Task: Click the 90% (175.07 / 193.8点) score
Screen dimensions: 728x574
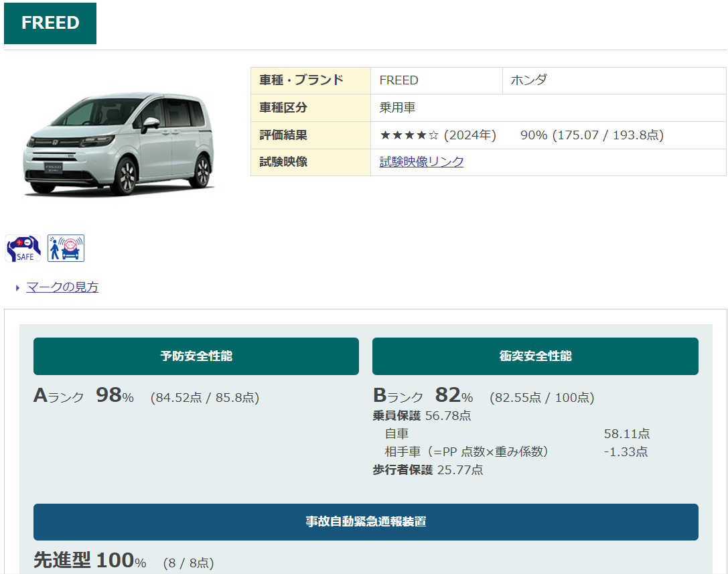Action: pos(592,135)
